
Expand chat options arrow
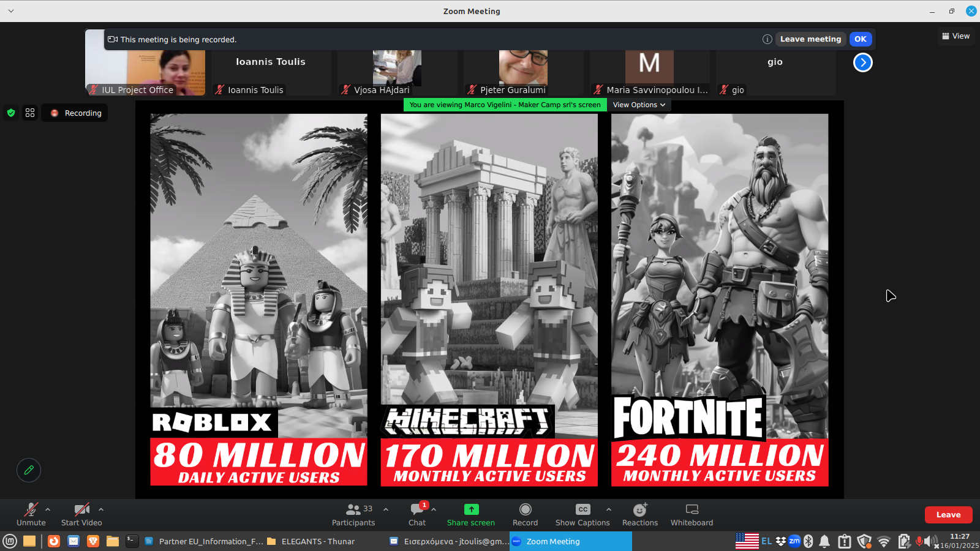[x=434, y=509]
